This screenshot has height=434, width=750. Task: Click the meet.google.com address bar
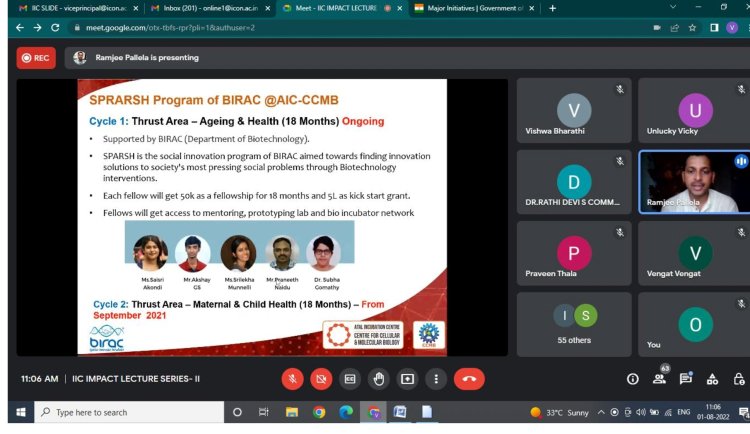359,28
